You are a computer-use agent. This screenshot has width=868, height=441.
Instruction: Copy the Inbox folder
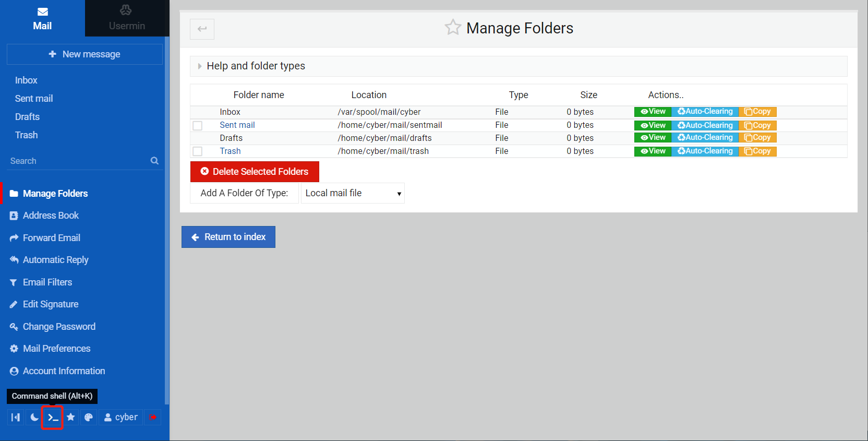click(x=757, y=112)
